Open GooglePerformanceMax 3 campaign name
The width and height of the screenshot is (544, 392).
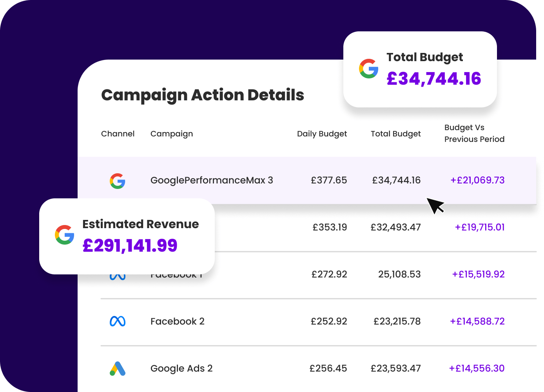click(212, 180)
